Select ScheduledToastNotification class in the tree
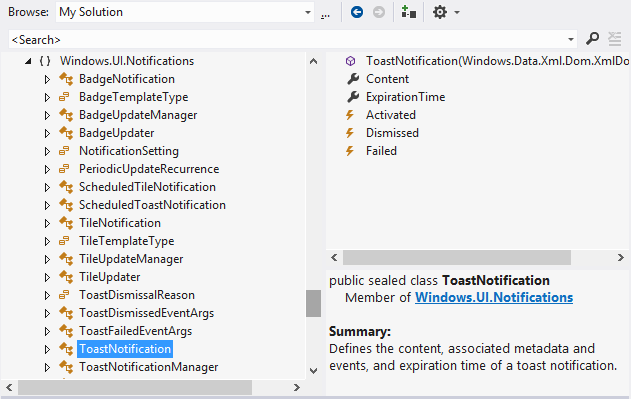 (152, 205)
